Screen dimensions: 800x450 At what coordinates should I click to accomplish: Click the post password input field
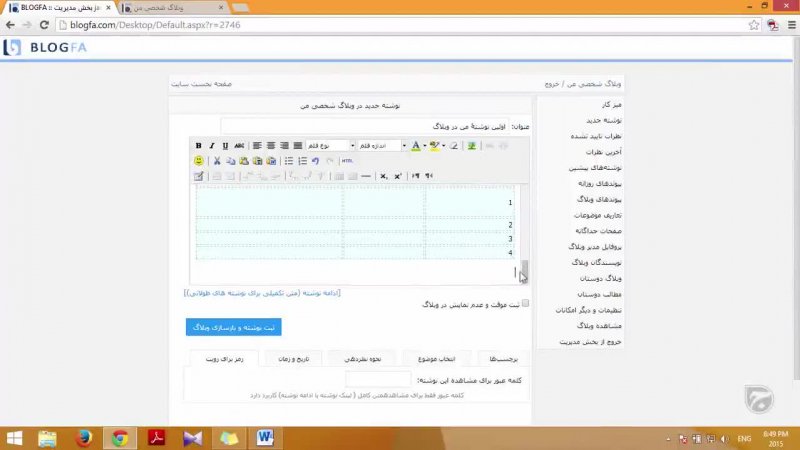click(378, 380)
